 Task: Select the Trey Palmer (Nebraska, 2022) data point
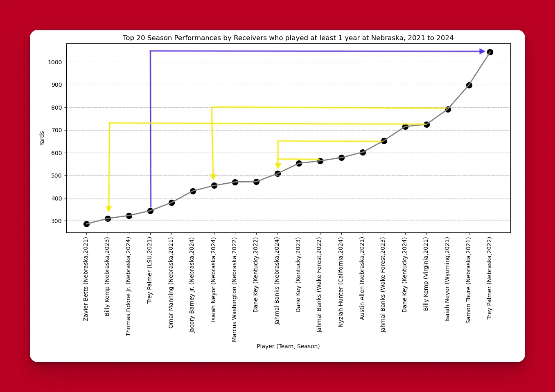[x=490, y=52]
